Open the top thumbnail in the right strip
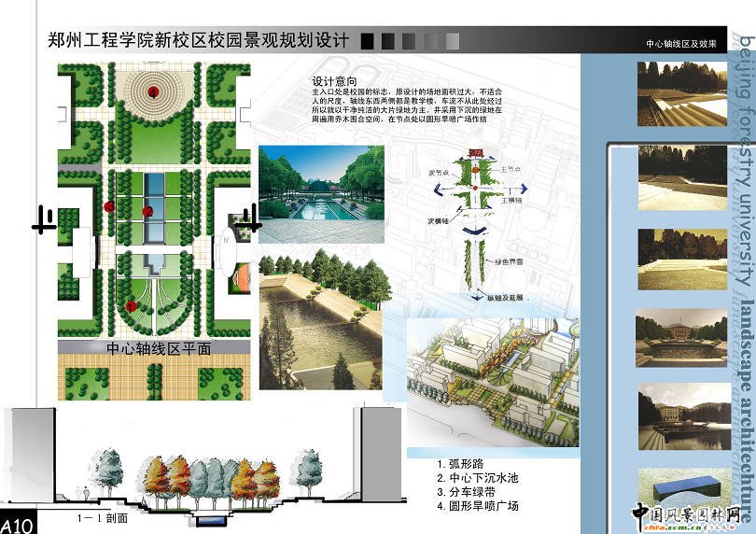Viewport: 756px width, 534px height. coord(682,93)
